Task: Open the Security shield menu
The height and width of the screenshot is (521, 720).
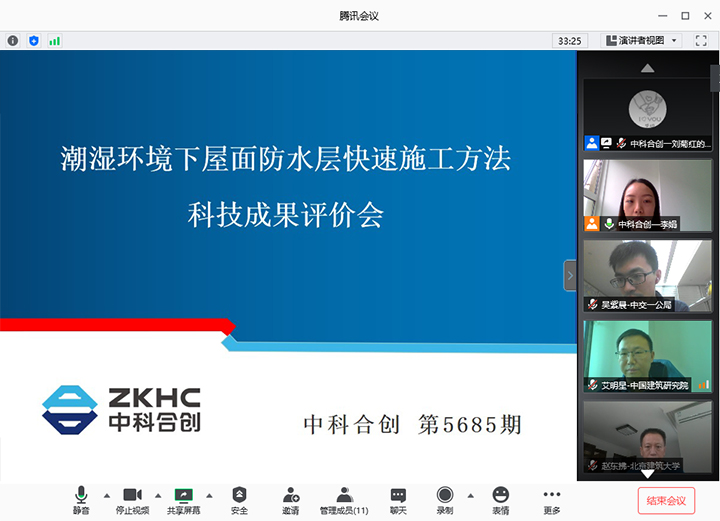Action: pyautogui.click(x=239, y=499)
